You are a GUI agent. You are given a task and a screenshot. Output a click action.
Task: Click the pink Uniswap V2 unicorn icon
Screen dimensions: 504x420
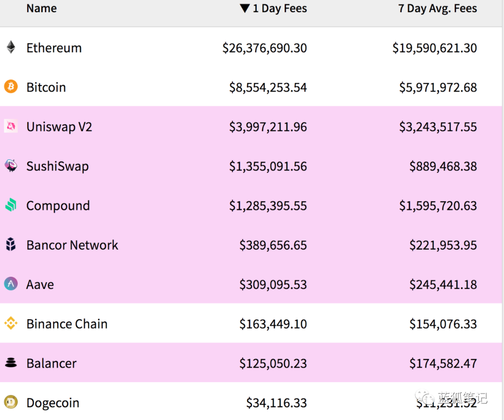click(x=11, y=126)
